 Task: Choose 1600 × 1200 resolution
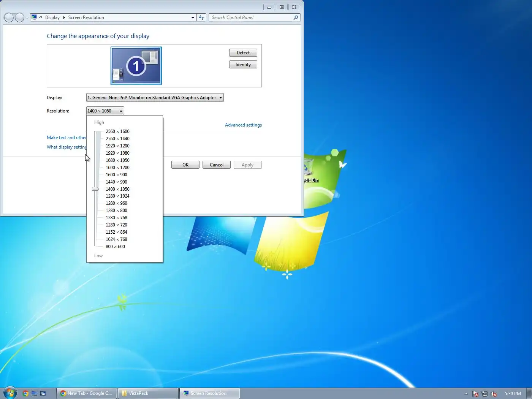click(117, 168)
